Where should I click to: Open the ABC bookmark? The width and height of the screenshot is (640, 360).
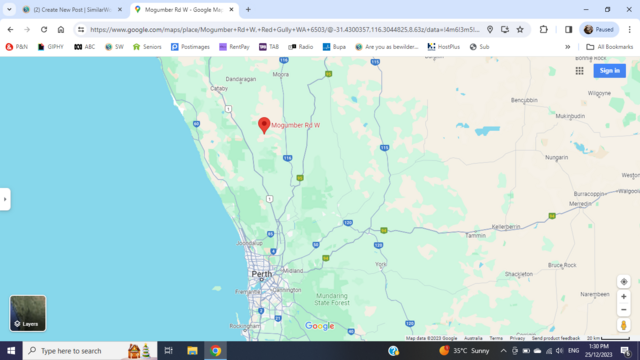click(x=84, y=47)
